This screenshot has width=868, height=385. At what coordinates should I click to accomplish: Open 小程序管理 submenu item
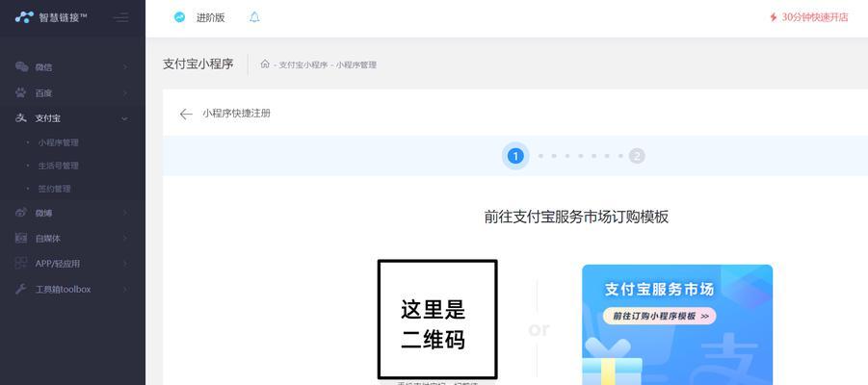58,142
